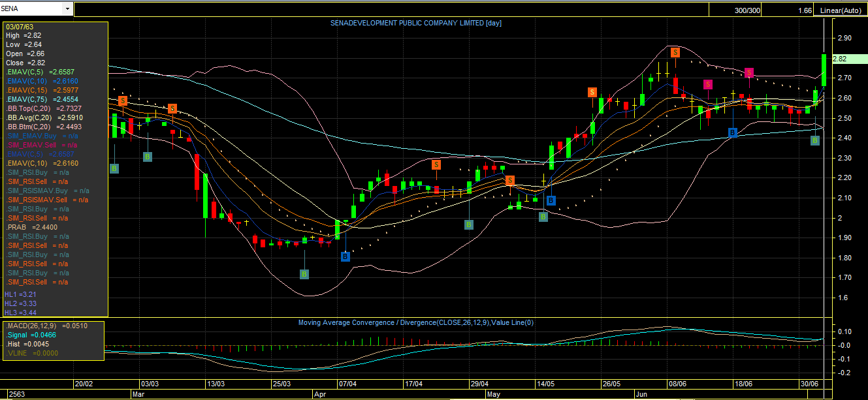Select the Jun month label on the timeline
This screenshot has width=868, height=400.
coord(642,395)
